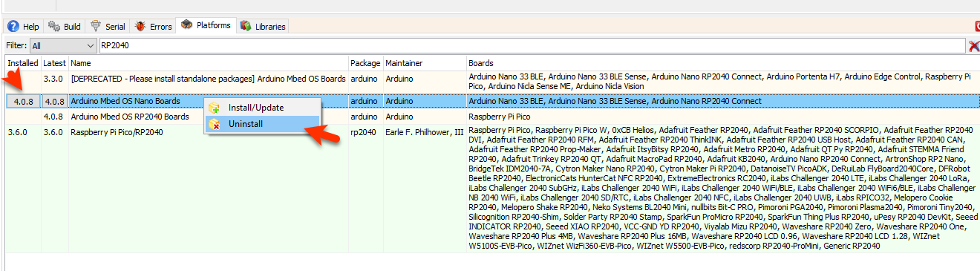The height and width of the screenshot is (271, 980).
Task: Click the Serial plug icon
Action: click(96, 27)
